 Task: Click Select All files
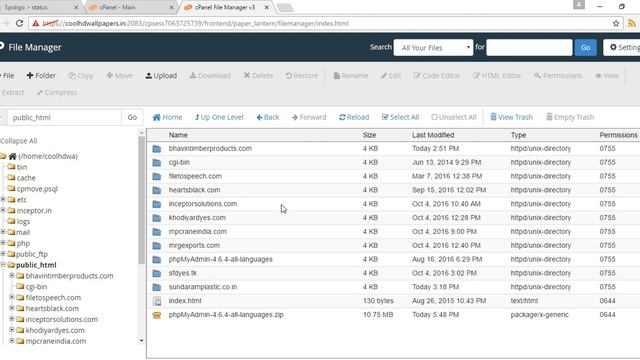pos(400,117)
